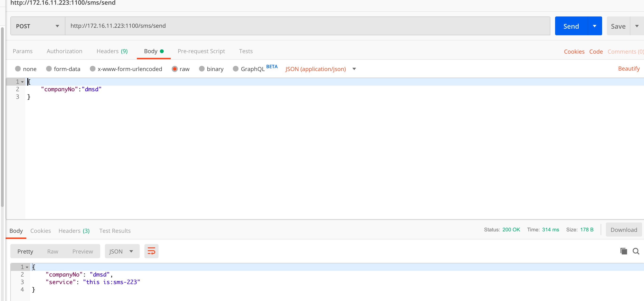Collapse request body line 1 fold arrow
644x301 pixels.
pyautogui.click(x=22, y=82)
